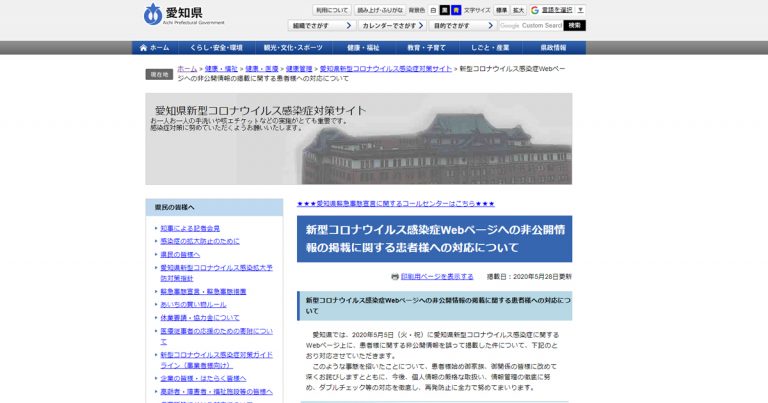Click the printer icon

395,277
